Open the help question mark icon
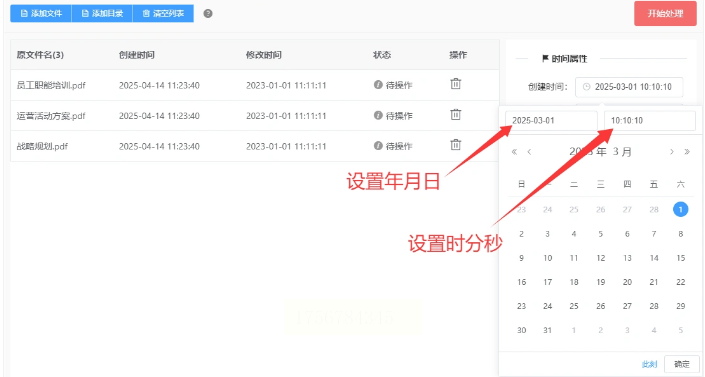Image resolution: width=705 pixels, height=377 pixels. pyautogui.click(x=208, y=13)
